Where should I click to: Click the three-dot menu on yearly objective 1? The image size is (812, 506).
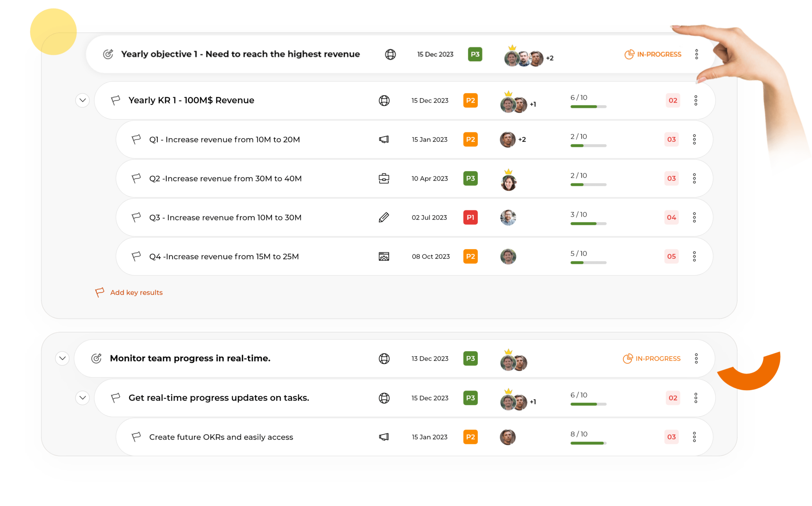click(x=697, y=54)
